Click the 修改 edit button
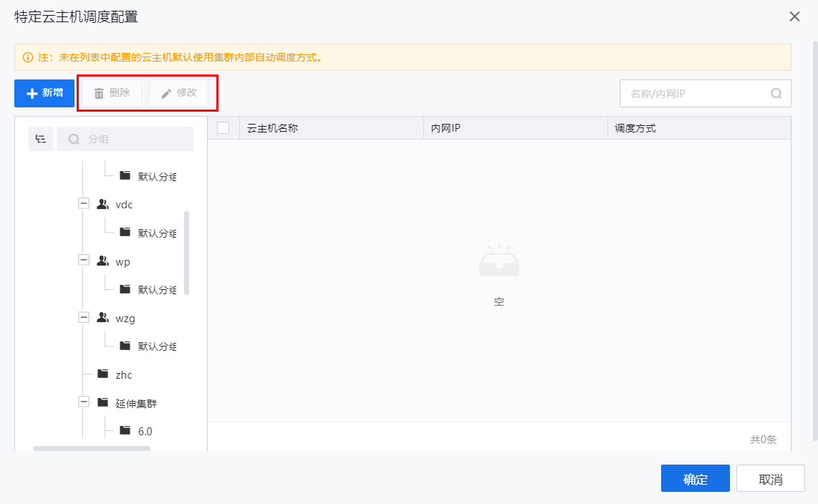Screen dimensions: 818x504 point(178,93)
